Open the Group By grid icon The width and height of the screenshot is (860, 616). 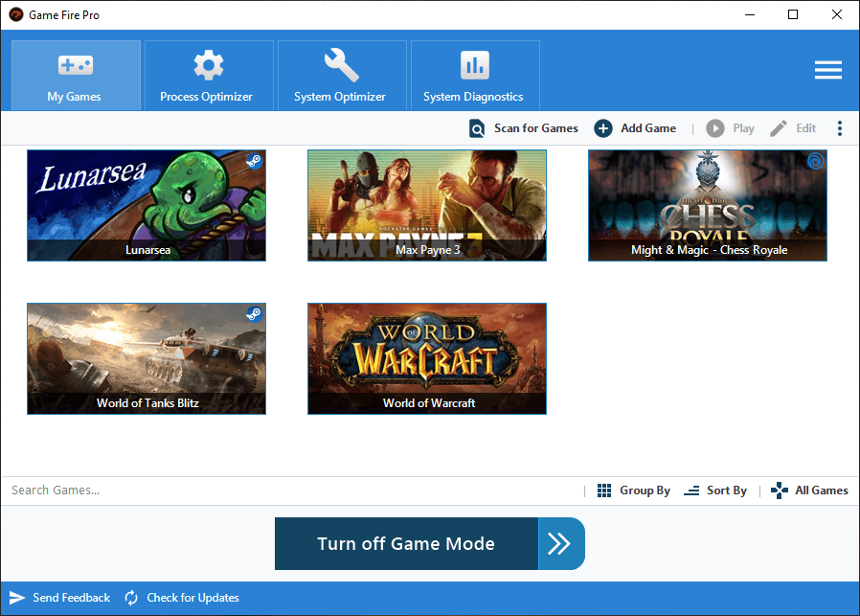604,491
